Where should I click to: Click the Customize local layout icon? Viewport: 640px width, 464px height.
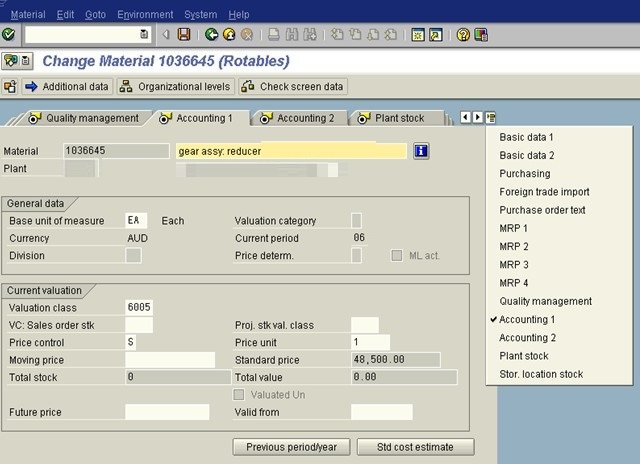pos(481,35)
